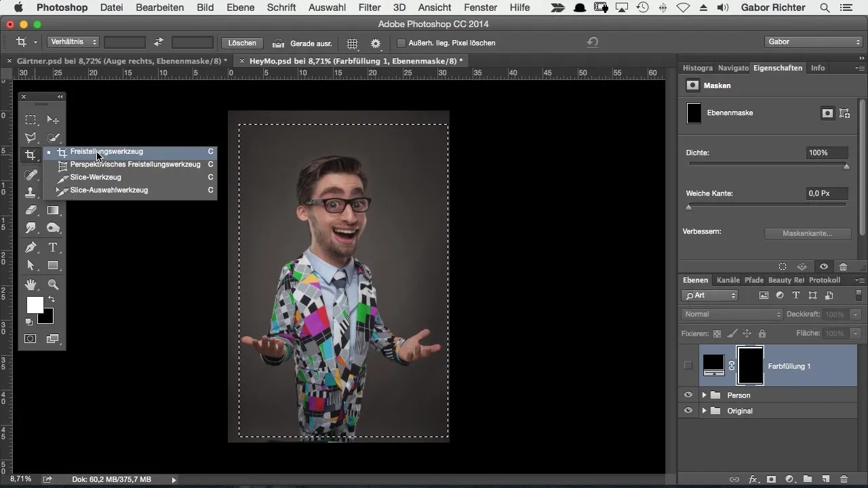
Task: Select the Rectangle shape tool
Action: click(53, 266)
